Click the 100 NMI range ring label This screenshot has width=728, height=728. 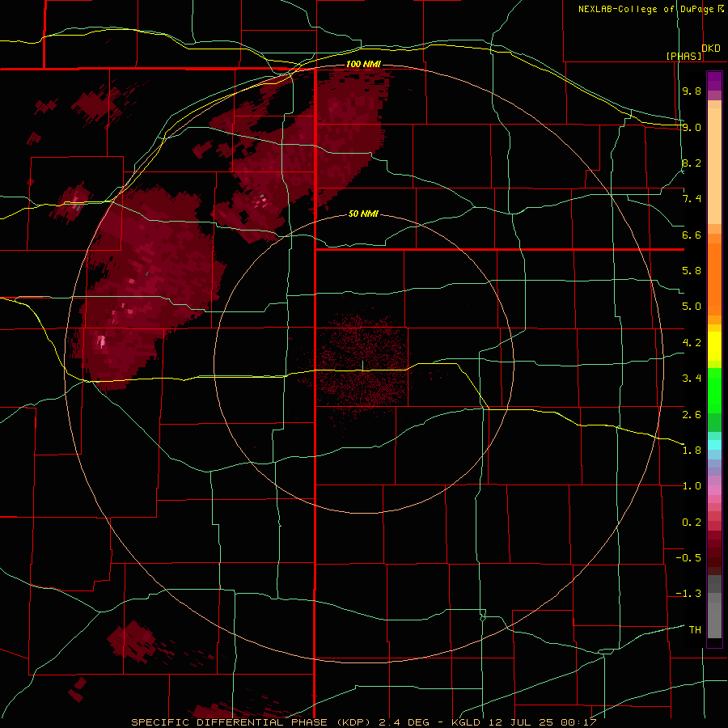tap(363, 64)
